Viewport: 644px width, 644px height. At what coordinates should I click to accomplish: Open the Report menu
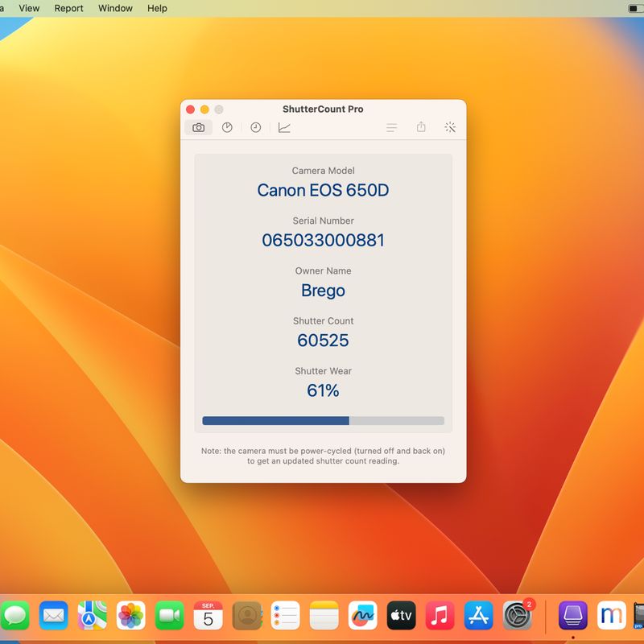click(x=68, y=8)
